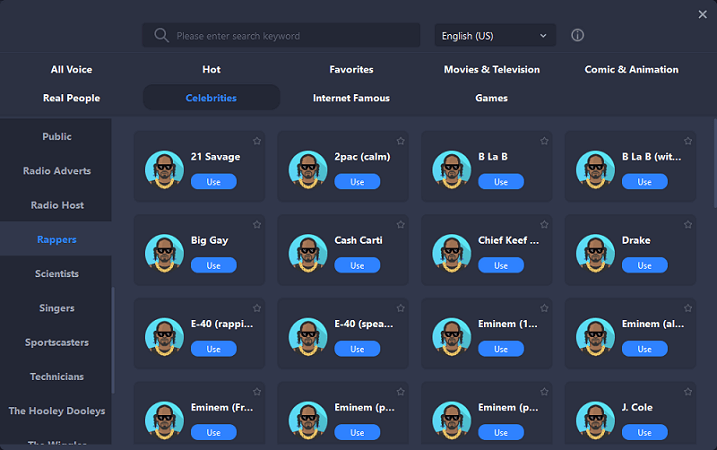The height and width of the screenshot is (450, 717).
Task: Star the E-40 (rappi... voice
Action: pyautogui.click(x=257, y=308)
